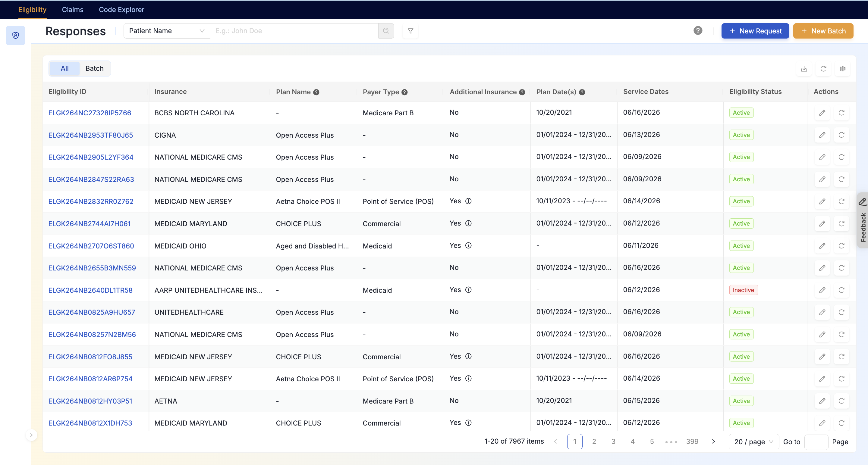868x465 pixels.
Task: Edit the ELGK264NB2832RR0Z762 row
Action: [822, 201]
